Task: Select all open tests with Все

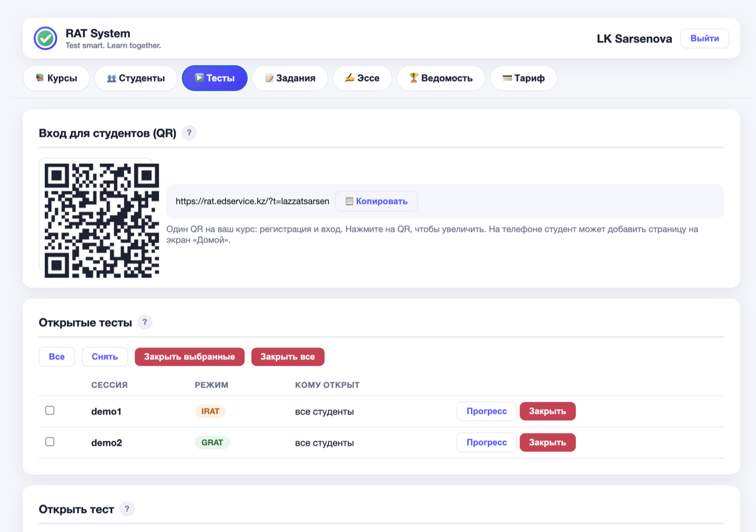Action: 57,356
